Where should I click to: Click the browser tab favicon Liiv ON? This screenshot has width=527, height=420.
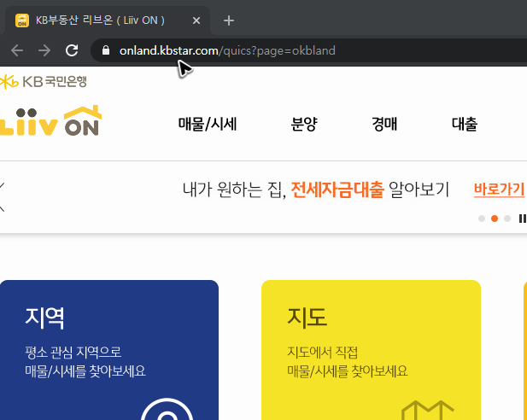pos(22,20)
